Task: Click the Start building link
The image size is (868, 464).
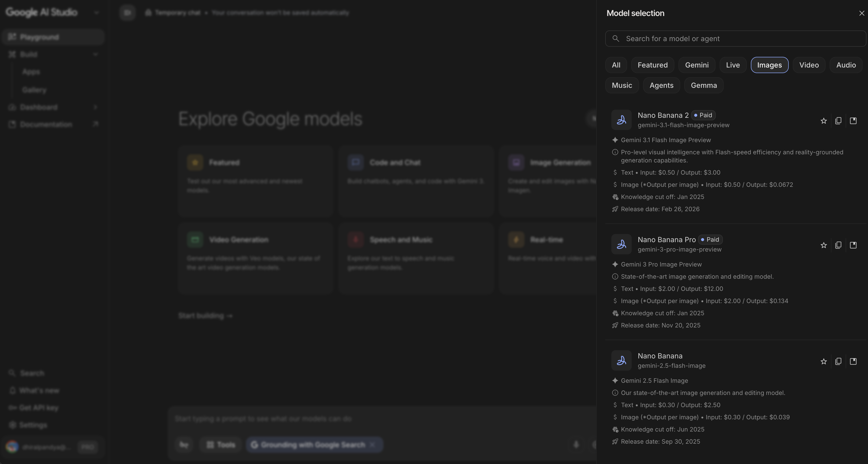Action: point(206,316)
